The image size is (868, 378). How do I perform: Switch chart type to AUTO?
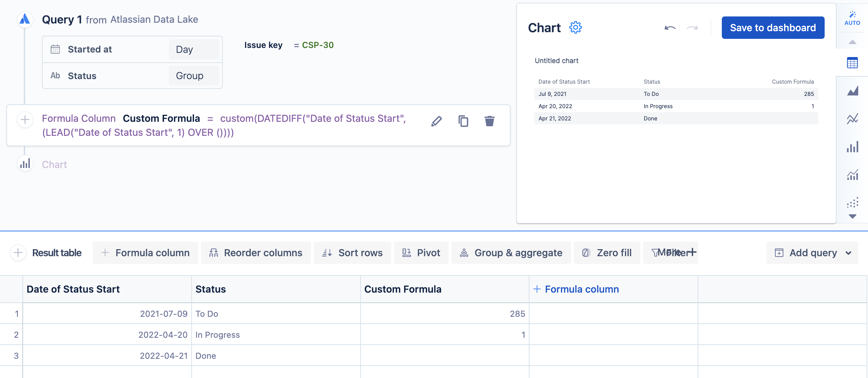point(852,18)
